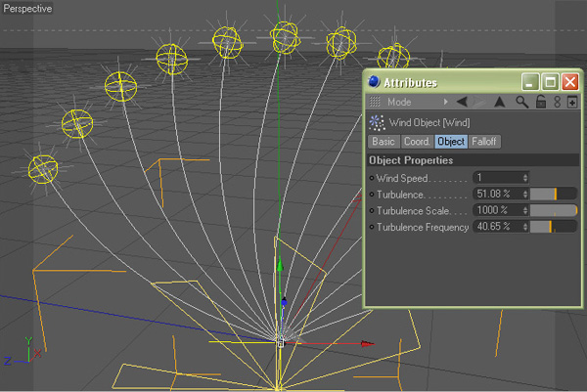Viewport: 587px width, 392px height.
Task: Maximize the Attributes window
Action: 550,83
